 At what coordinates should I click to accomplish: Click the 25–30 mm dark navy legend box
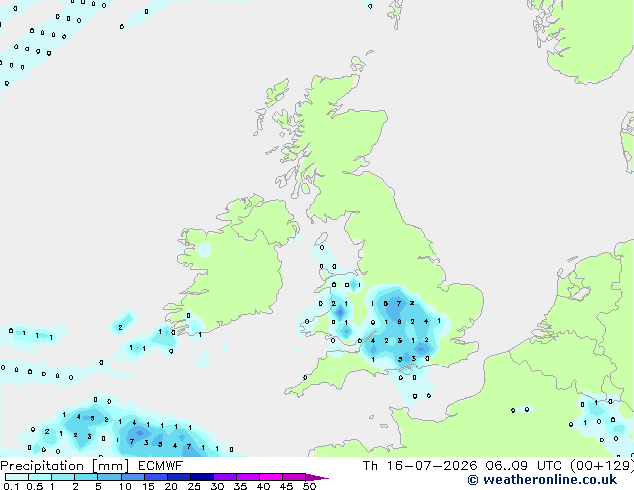(x=202, y=477)
